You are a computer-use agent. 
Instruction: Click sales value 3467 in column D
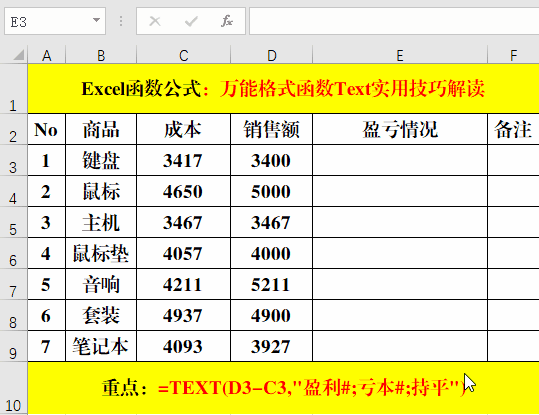pos(272,222)
